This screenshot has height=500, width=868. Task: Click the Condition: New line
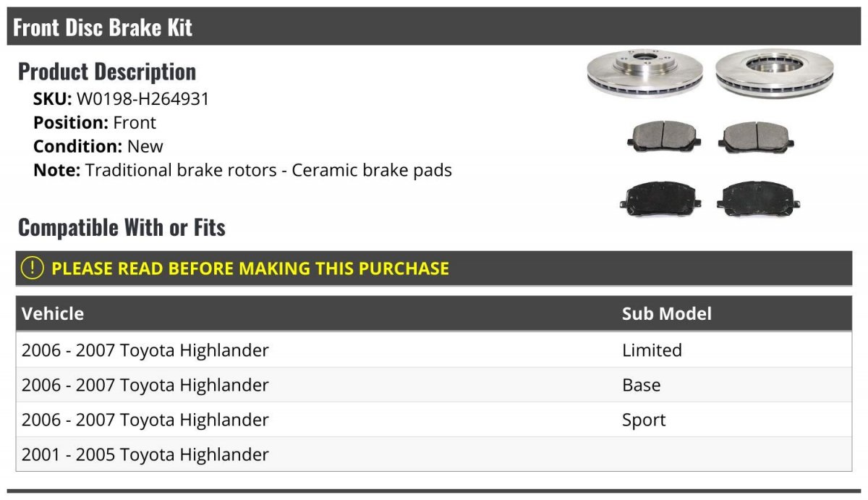click(98, 146)
